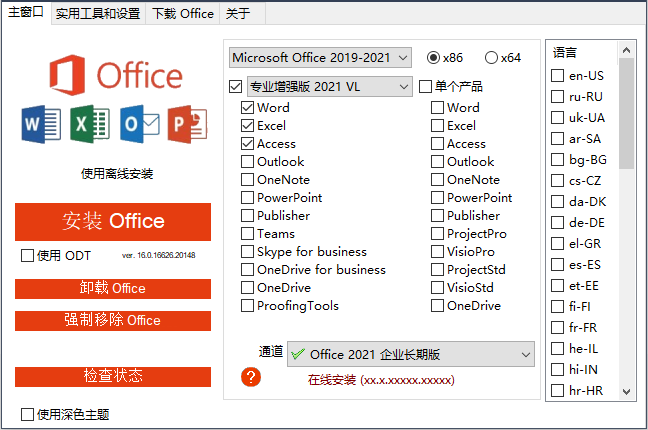Switch to the 实用工具和设置 tab
This screenshot has height=430, width=648.
click(98, 14)
